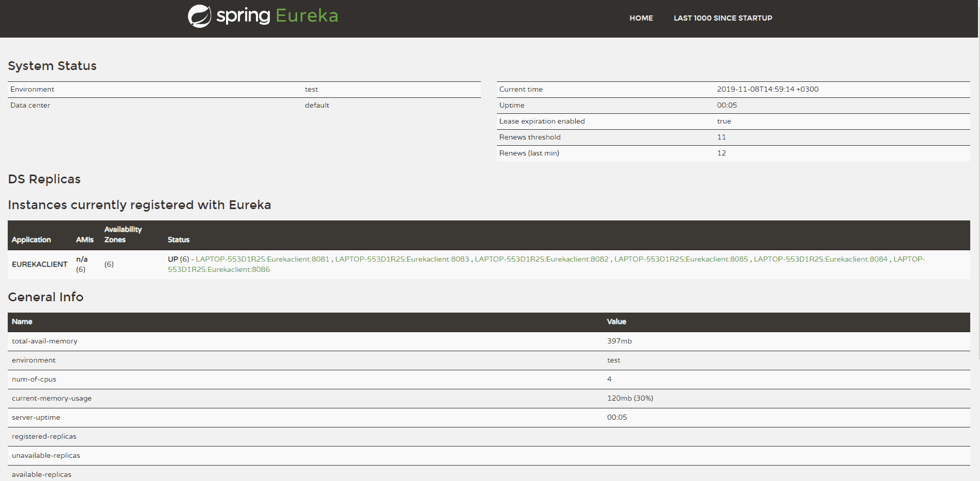Click the General Info heading

(46, 297)
